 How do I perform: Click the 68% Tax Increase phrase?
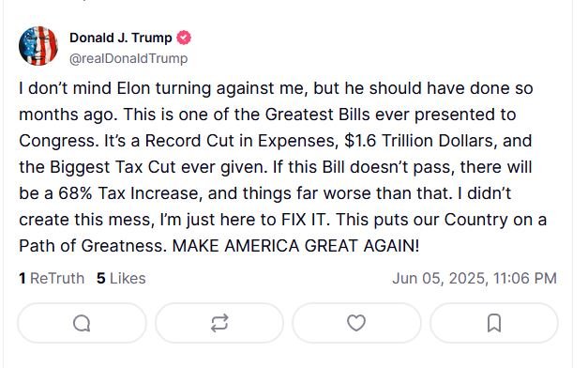tap(130, 193)
